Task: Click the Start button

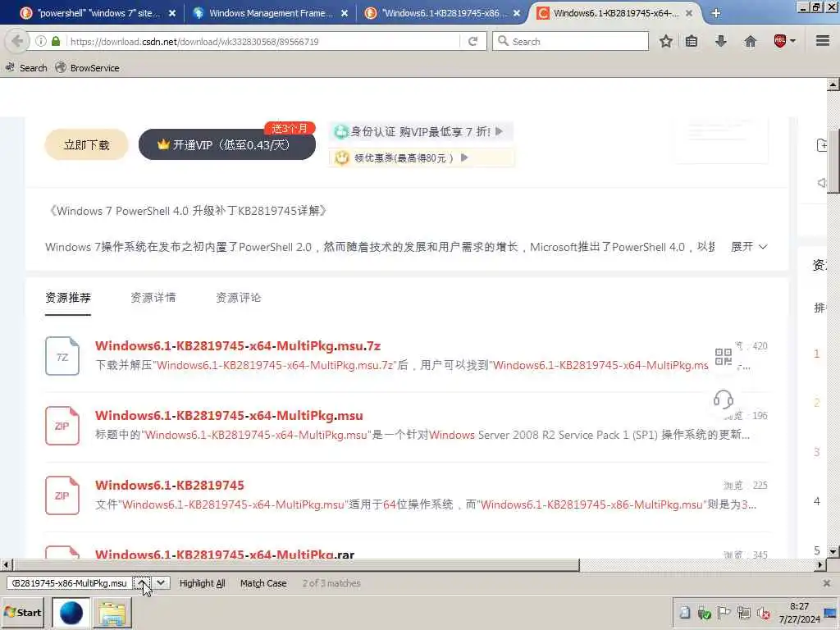Action: 23,613
